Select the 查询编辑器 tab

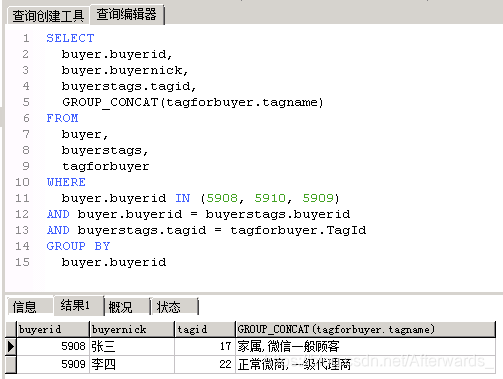coord(126,14)
